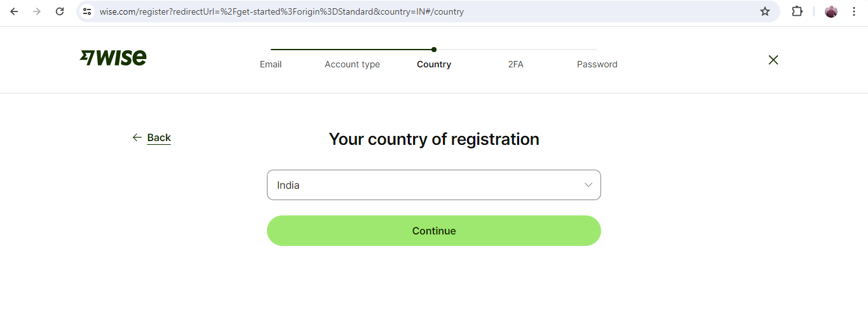Click the browser forward arrow
This screenshot has width=868, height=312.
[x=37, y=11]
